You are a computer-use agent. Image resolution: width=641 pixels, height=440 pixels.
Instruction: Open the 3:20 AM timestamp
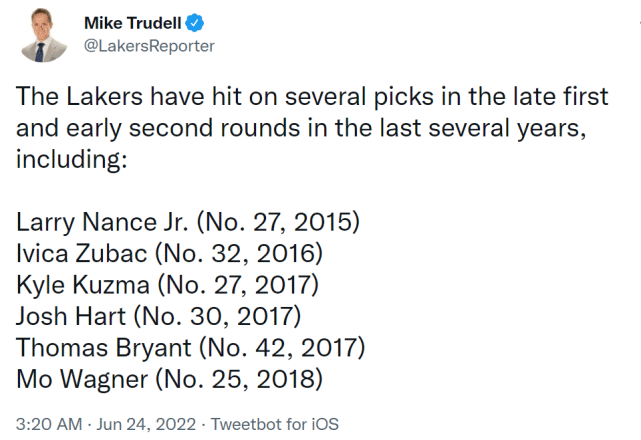pyautogui.click(x=49, y=424)
